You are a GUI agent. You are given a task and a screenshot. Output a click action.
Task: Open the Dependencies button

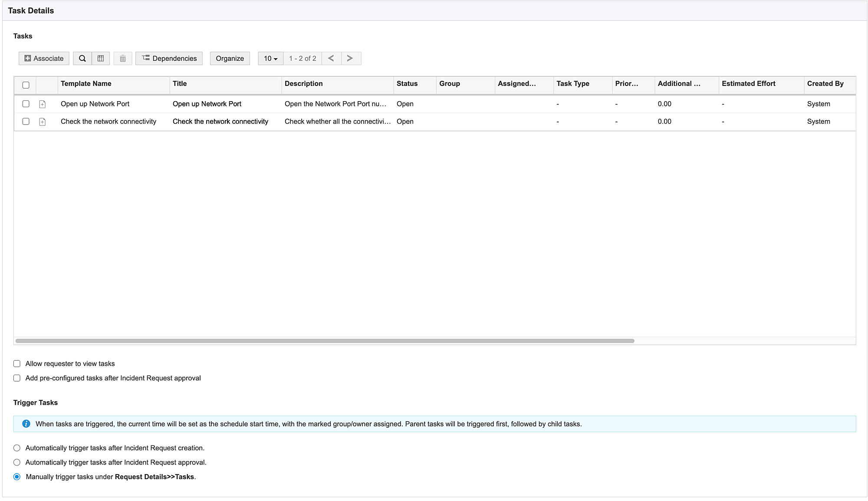(x=169, y=58)
